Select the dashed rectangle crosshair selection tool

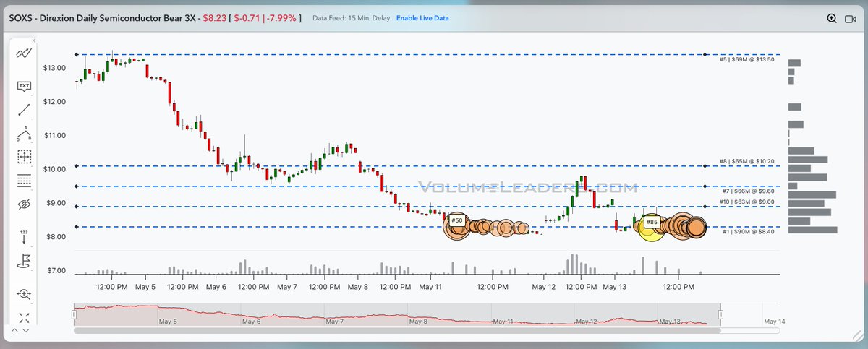tap(25, 157)
